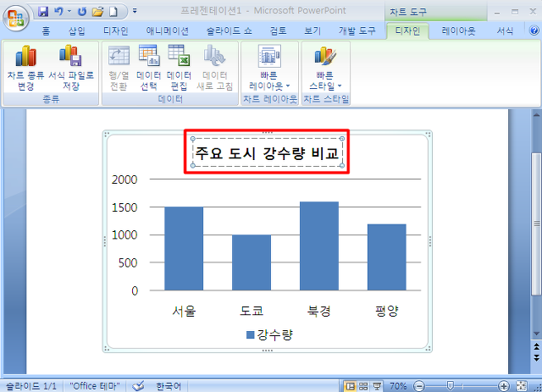Screen dimensions: 542x392
Task: Click the spell check icon in status bar
Action: (x=138, y=386)
